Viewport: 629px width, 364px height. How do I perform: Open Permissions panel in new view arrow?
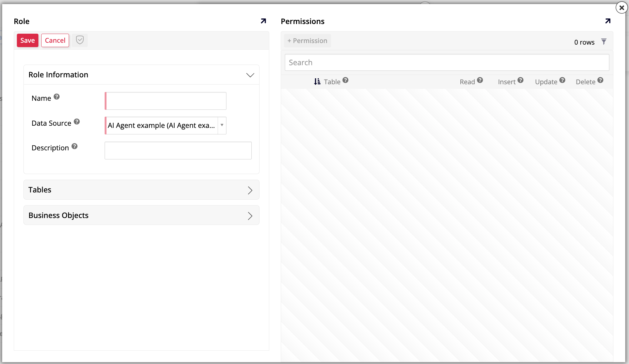coord(608,21)
